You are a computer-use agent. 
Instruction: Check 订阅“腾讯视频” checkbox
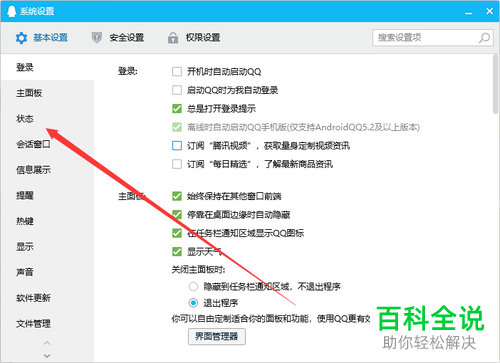click(x=177, y=146)
